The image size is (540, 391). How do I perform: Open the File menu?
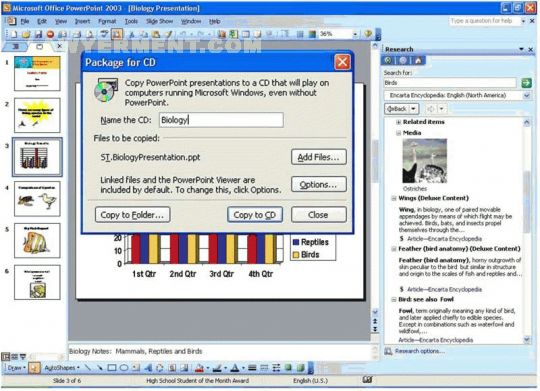coord(24,21)
